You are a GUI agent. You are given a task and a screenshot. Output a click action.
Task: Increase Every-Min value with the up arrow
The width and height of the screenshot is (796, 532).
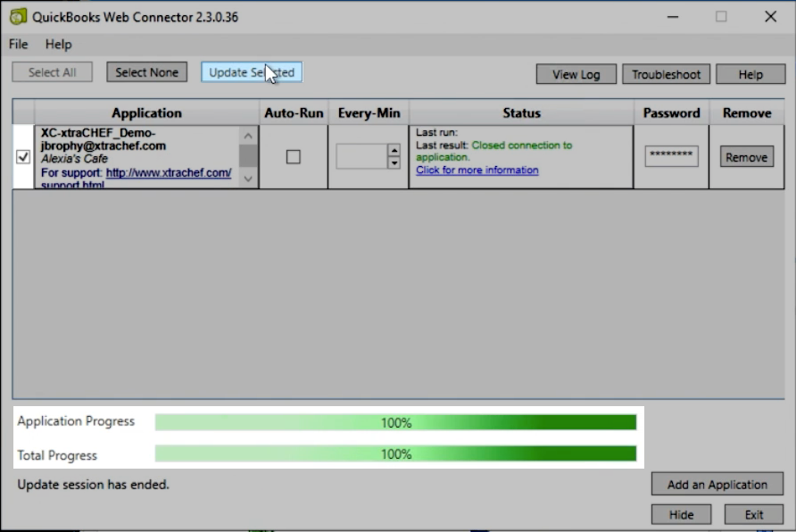coord(396,152)
